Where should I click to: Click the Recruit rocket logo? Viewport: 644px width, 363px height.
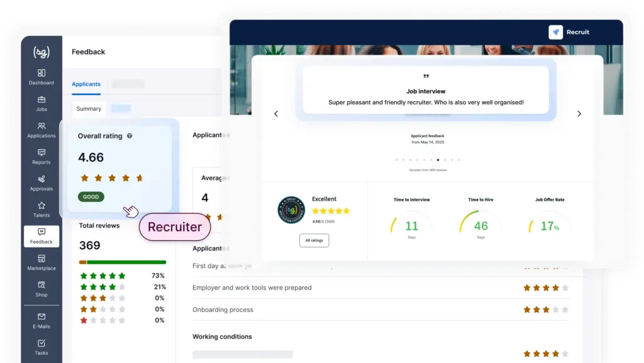click(x=555, y=32)
